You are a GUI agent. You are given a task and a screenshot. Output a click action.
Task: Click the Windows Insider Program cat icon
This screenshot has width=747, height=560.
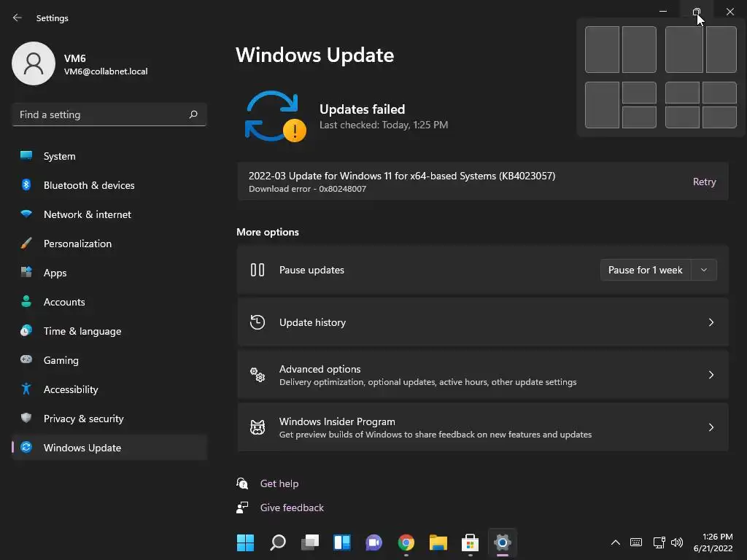click(258, 427)
